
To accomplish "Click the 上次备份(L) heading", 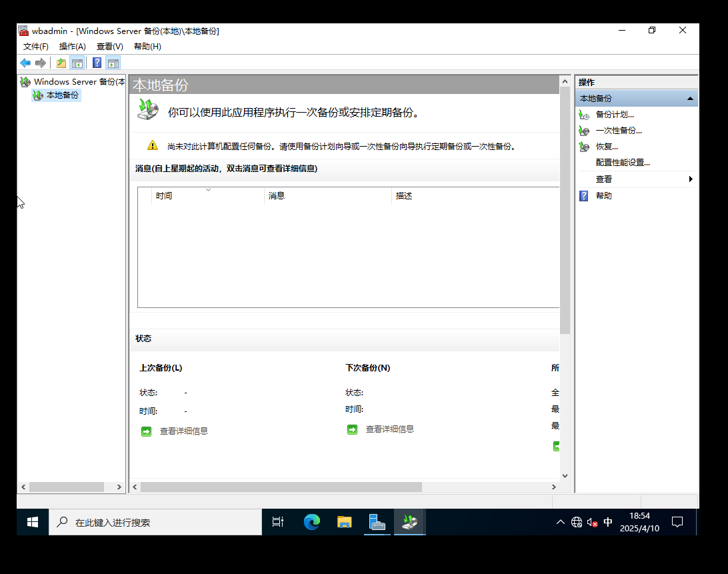I will 161,368.
